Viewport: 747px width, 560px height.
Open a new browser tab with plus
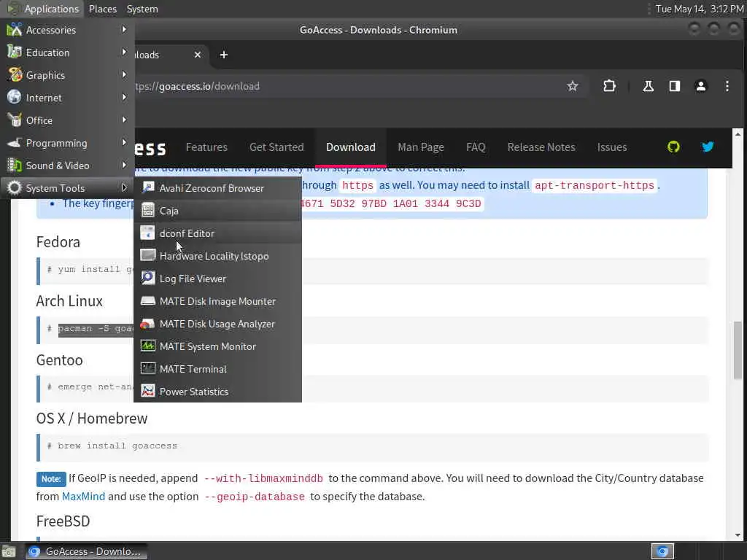point(223,55)
